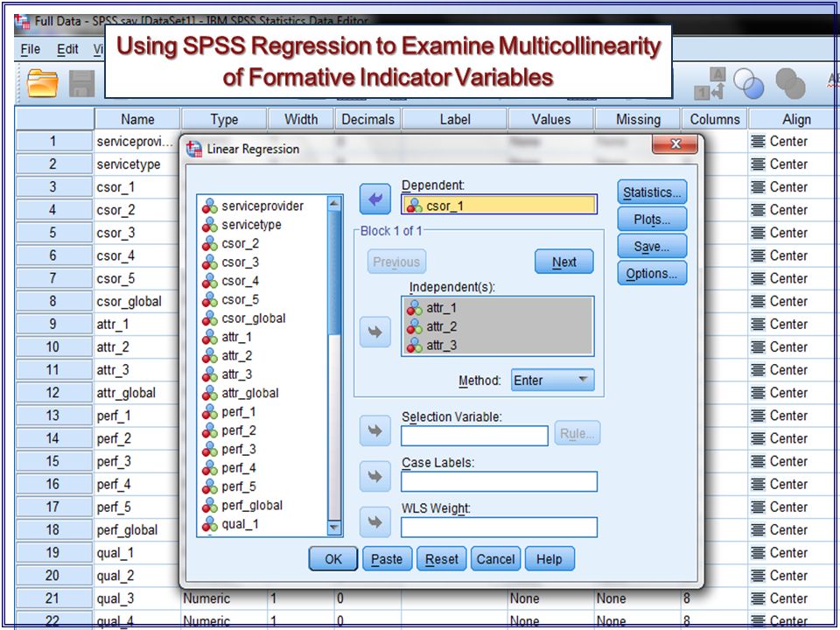Image resolution: width=840 pixels, height=630 pixels.
Task: Click the Numeric type cell in row 21
Action: tap(224, 598)
